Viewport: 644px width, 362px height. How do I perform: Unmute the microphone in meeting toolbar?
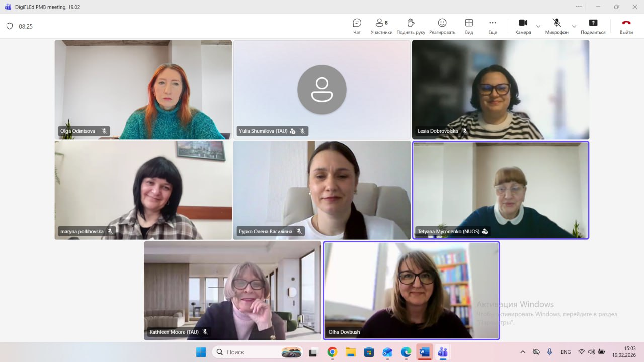pyautogui.click(x=556, y=26)
